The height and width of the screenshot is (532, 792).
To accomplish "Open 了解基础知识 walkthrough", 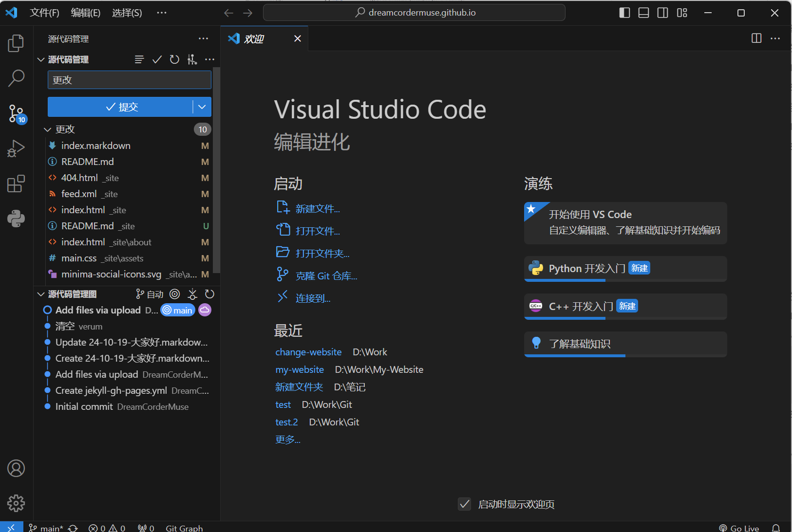I will point(625,344).
